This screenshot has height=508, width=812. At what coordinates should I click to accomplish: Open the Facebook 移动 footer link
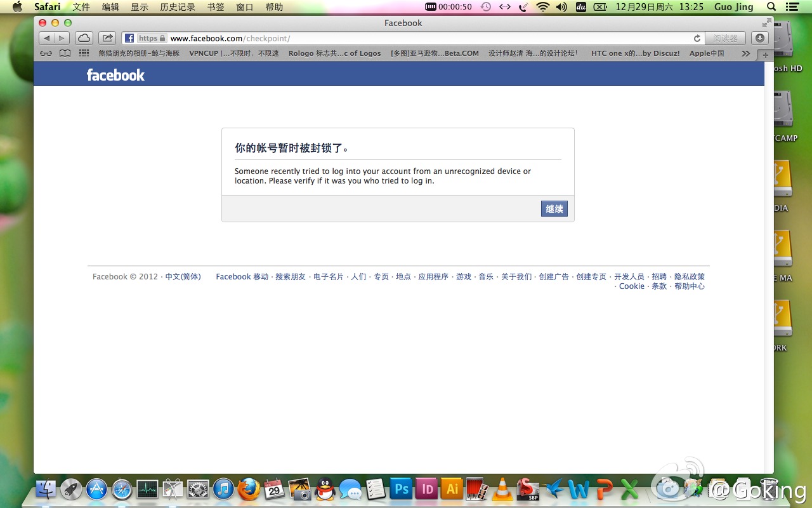(242, 277)
